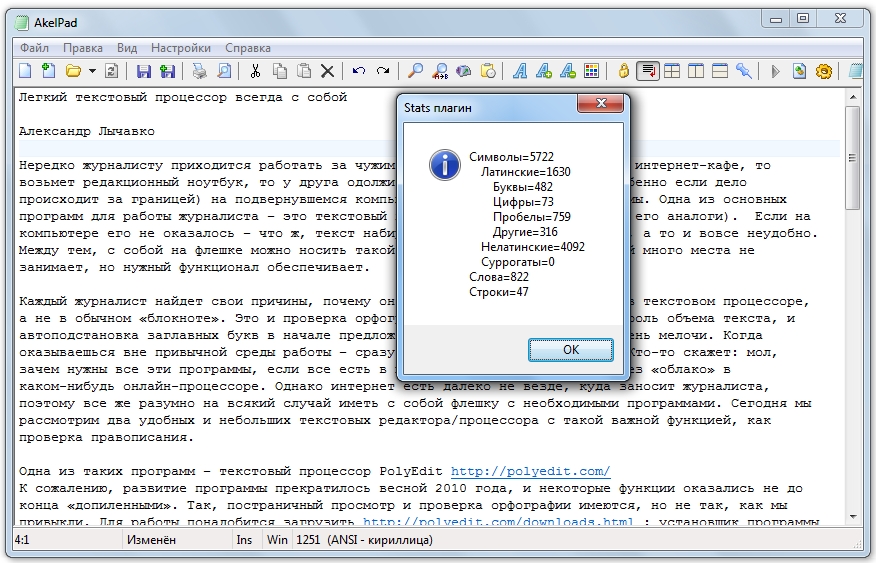The height and width of the screenshot is (563, 876).
Task: Click the first line Легкий текстовый процессор
Action: click(183, 97)
